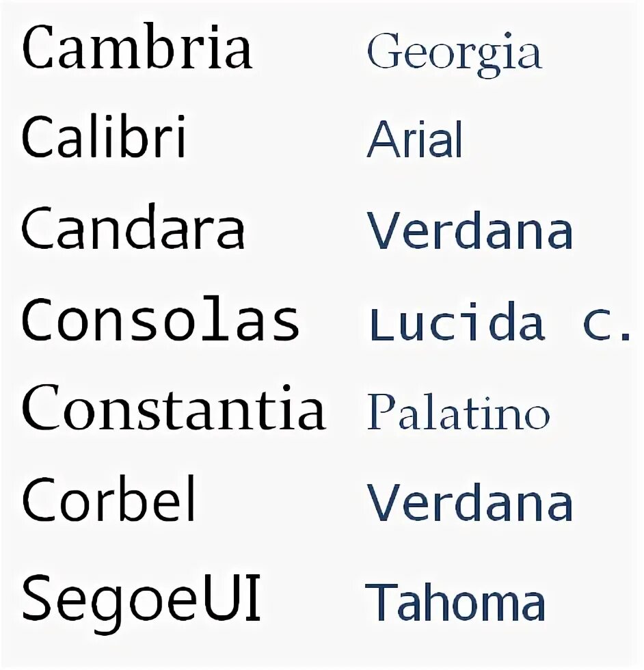Select the Constantia font name
This screenshot has width=644, height=670.
tap(174, 407)
